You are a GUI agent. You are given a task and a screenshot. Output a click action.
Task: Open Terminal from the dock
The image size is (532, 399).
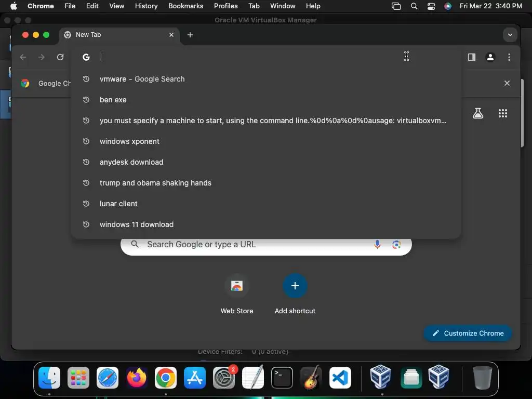[x=282, y=378]
